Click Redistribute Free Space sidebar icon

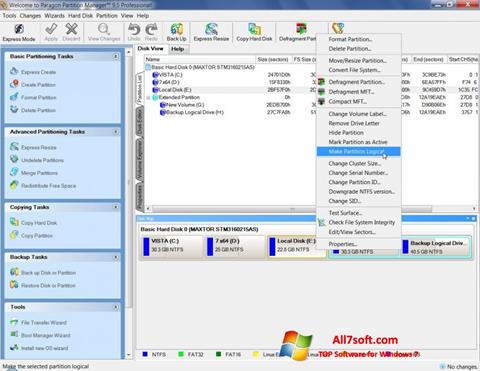pos(14,185)
